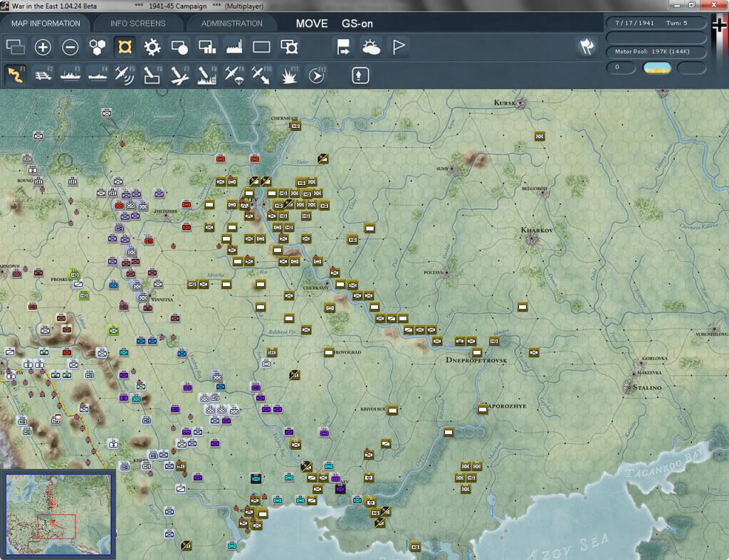The height and width of the screenshot is (560, 729).
Task: Select Air Transport mode (F9) parachute icon
Action: pyautogui.click(x=234, y=75)
